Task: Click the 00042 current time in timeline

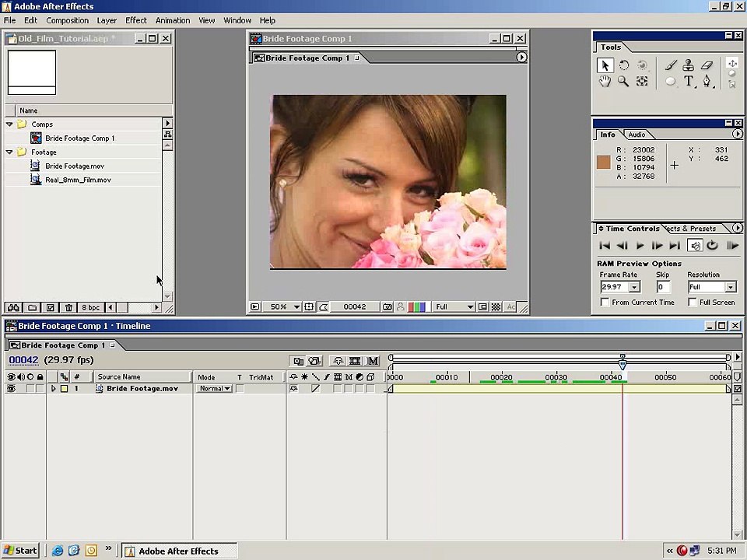Action: click(23, 360)
